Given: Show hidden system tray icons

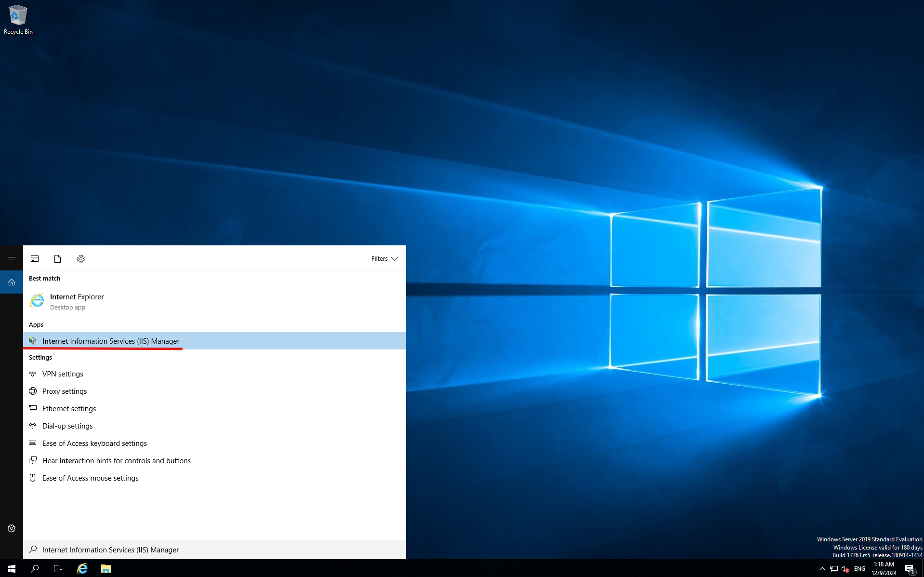Looking at the screenshot, I should point(822,569).
